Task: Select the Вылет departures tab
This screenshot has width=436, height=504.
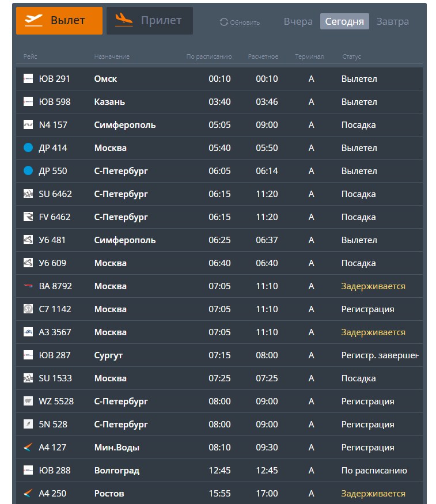Action: (x=59, y=21)
